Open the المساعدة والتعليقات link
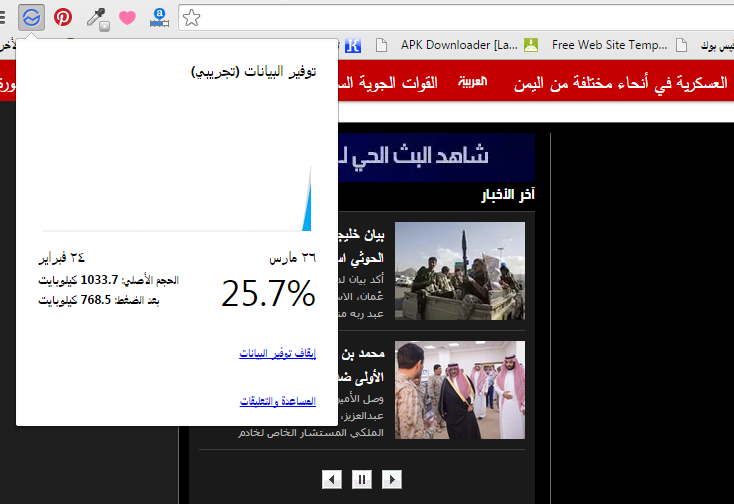The height and width of the screenshot is (504, 734). pos(278,402)
